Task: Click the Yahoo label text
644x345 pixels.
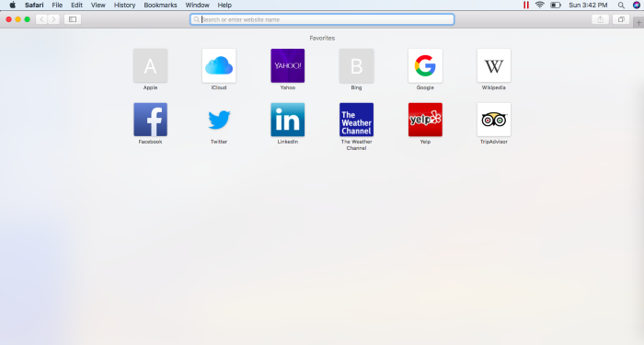Action: click(x=287, y=87)
